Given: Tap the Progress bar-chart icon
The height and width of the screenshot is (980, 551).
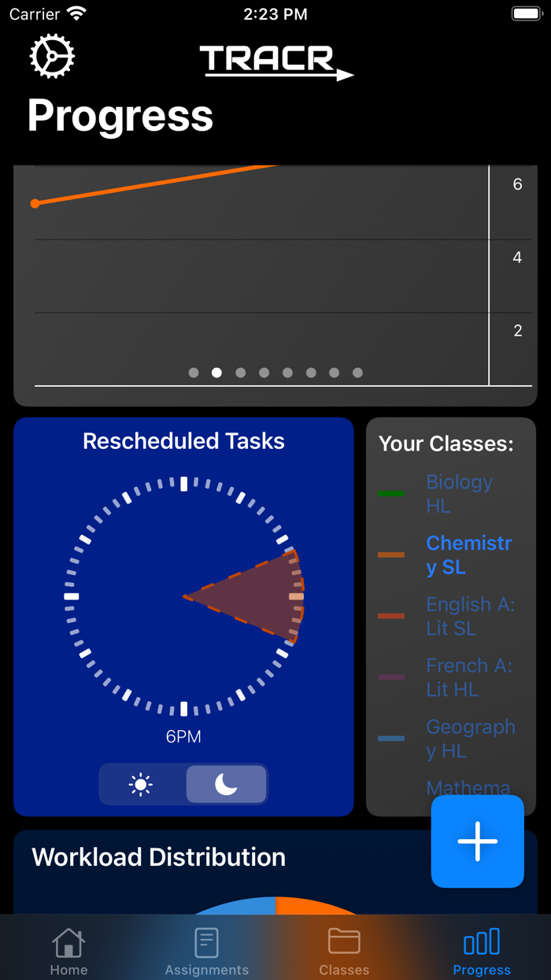Looking at the screenshot, I should pos(482,941).
